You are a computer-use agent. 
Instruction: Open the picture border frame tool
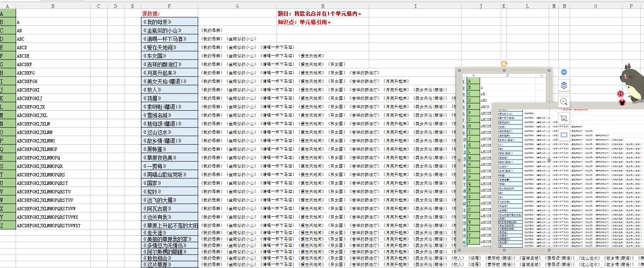click(564, 135)
